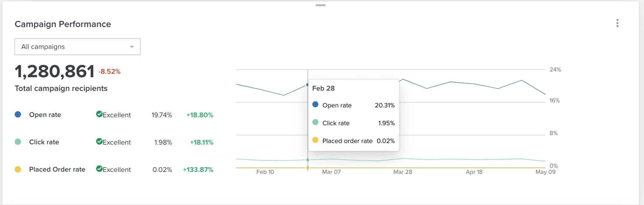
Task: Click the green Click rate legend dot
Action: (x=18, y=142)
